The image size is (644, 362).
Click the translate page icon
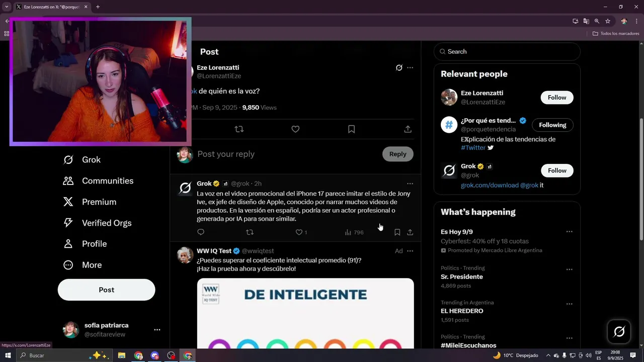pyautogui.click(x=586, y=21)
